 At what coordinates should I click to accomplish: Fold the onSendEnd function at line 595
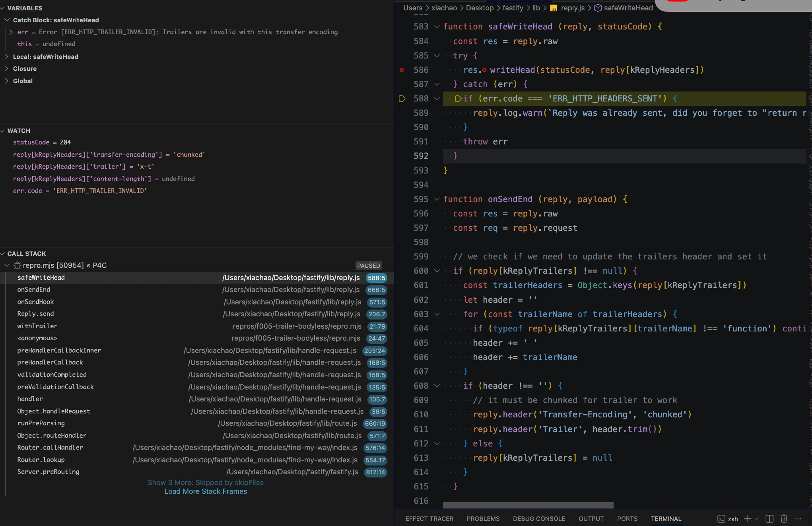point(437,199)
